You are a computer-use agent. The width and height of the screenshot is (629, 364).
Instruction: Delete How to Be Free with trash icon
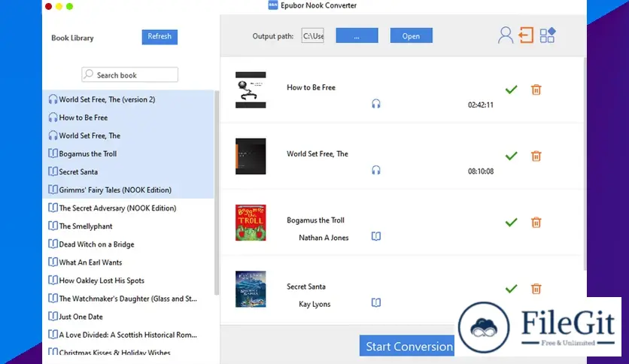tap(536, 89)
